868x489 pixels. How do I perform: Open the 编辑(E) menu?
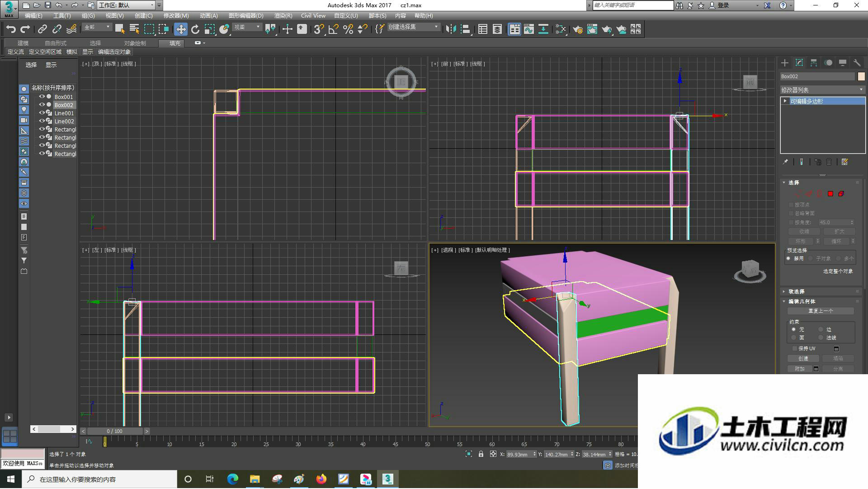tap(33, 16)
